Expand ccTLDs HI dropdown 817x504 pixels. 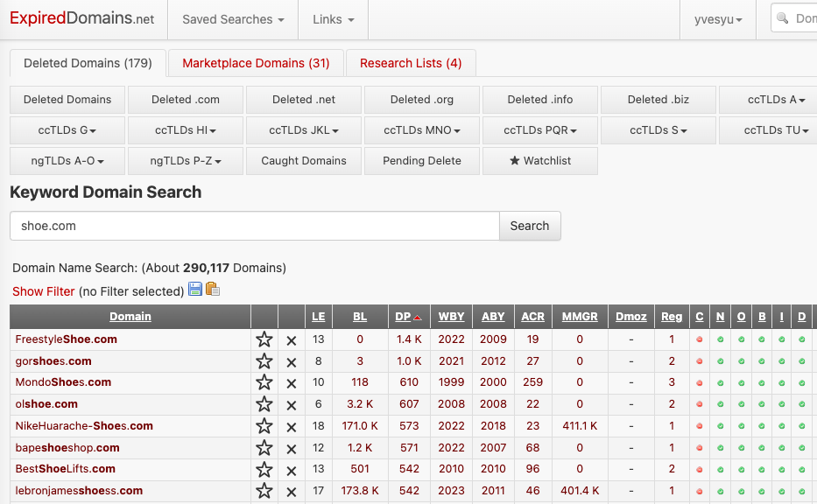(x=186, y=130)
